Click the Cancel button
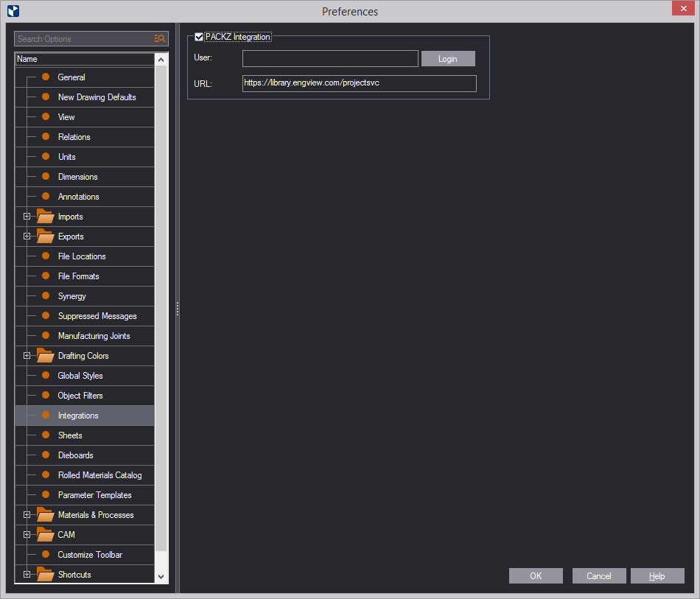Image resolution: width=700 pixels, height=599 pixels. 598,575
